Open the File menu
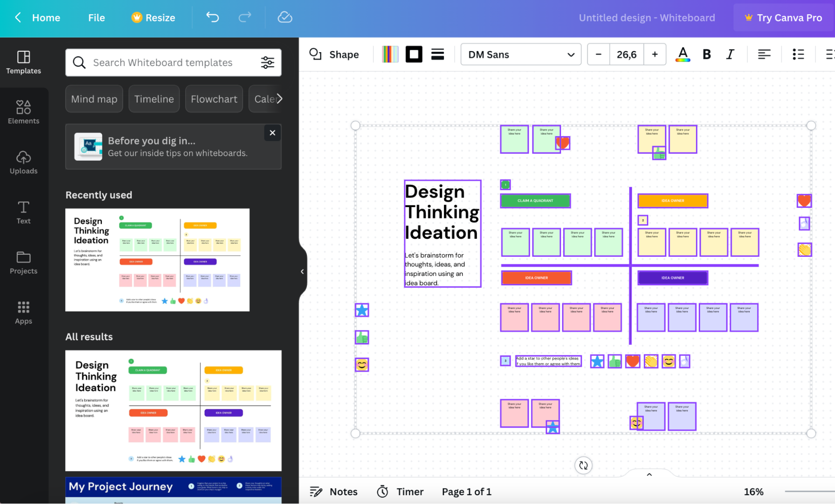835x504 pixels. click(96, 18)
